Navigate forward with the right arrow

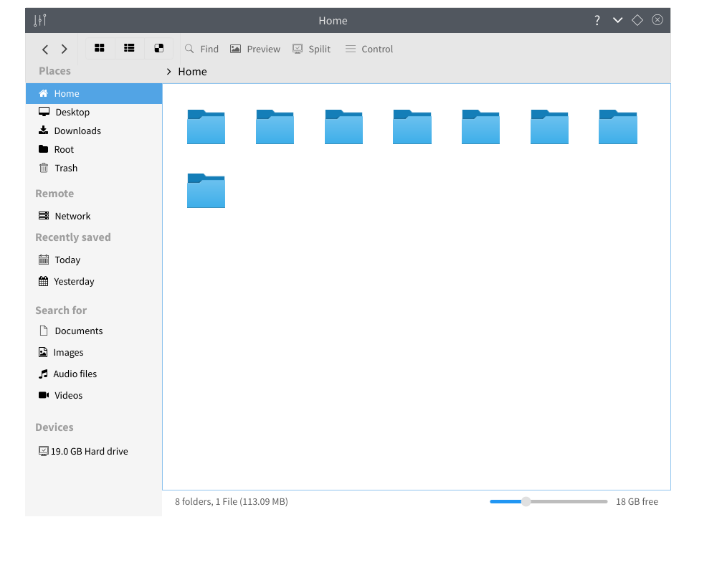[x=63, y=49]
